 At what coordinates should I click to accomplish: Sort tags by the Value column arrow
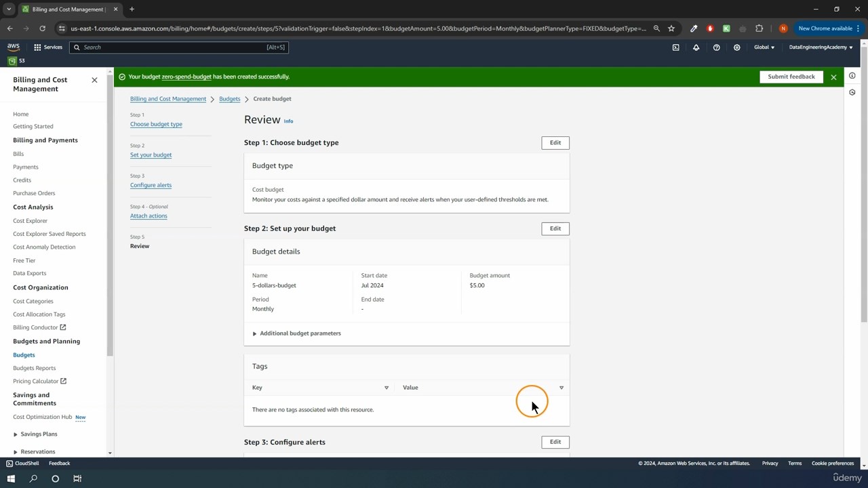(x=561, y=388)
